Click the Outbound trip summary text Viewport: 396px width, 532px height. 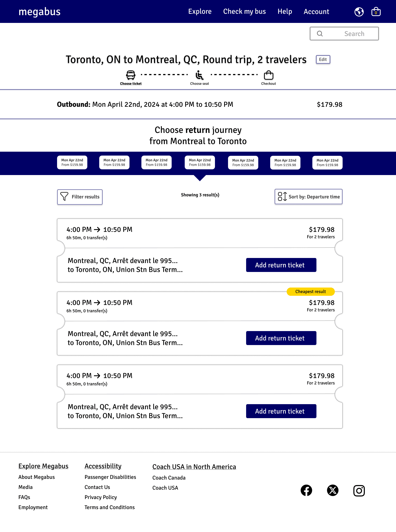coord(145,104)
